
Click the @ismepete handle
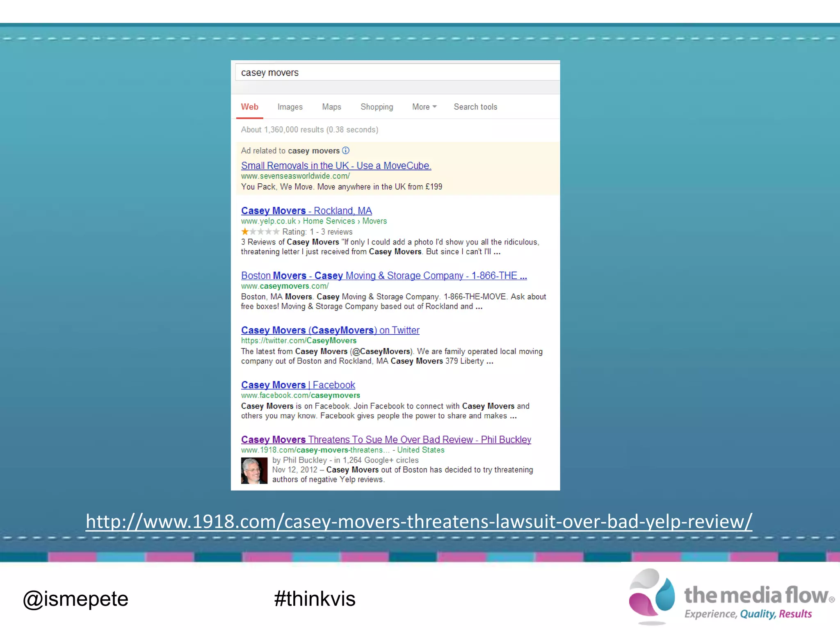[x=75, y=599]
